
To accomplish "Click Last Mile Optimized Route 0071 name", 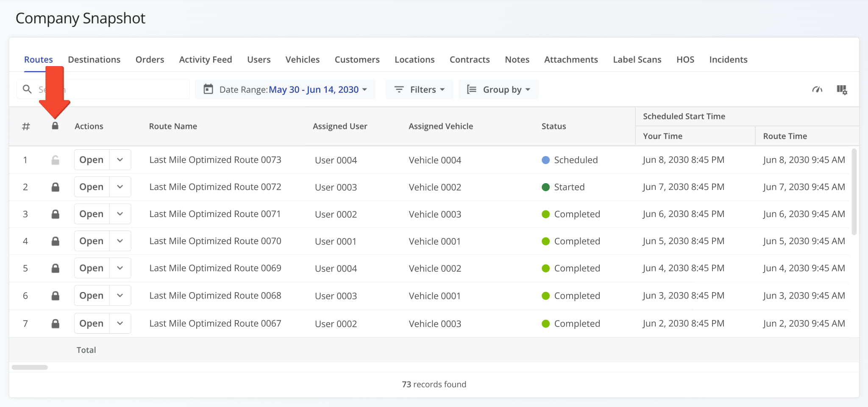I will (x=215, y=214).
